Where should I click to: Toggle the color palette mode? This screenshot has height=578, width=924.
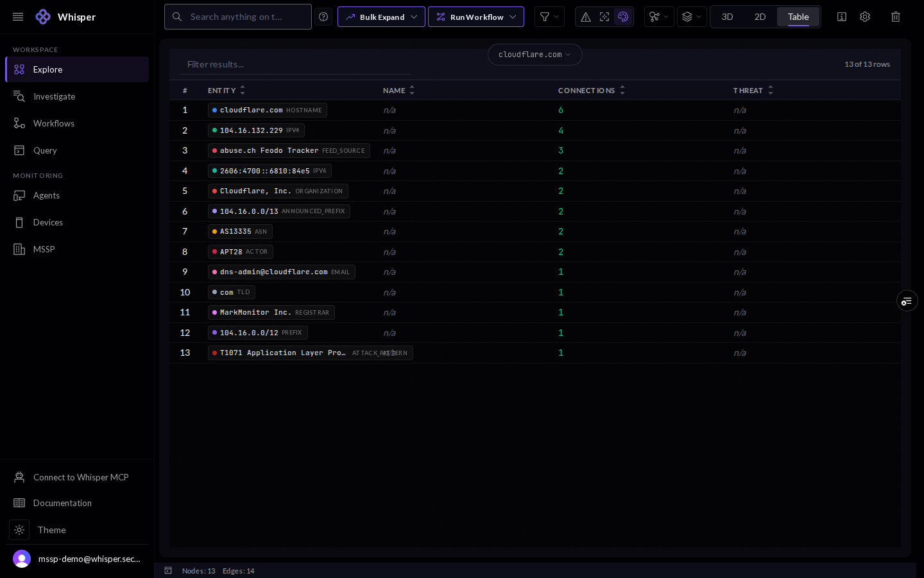coord(623,17)
